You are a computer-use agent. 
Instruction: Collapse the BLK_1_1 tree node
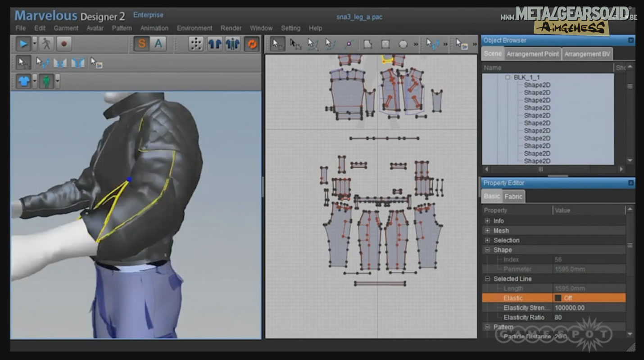(508, 77)
